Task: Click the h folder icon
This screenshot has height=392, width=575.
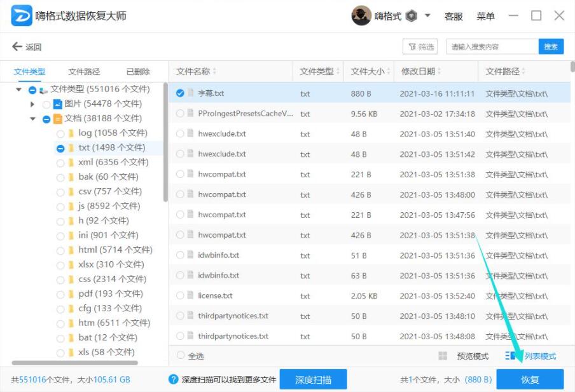Action: (71, 221)
